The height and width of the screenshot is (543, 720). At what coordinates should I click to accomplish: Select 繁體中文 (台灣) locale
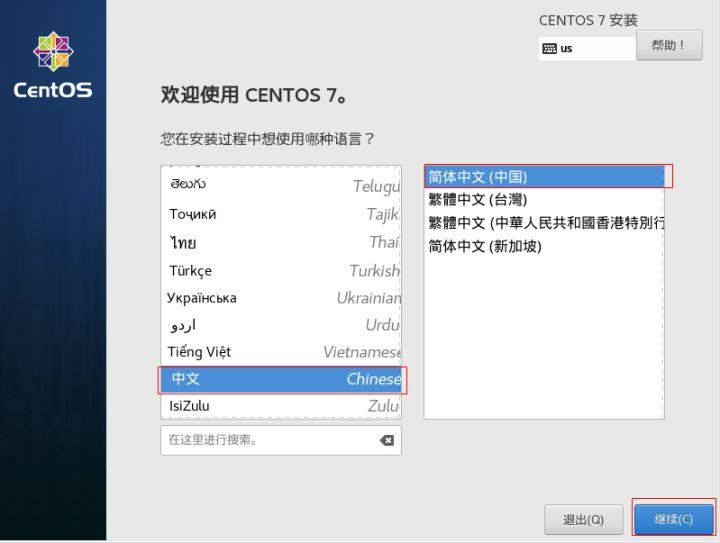(x=543, y=200)
